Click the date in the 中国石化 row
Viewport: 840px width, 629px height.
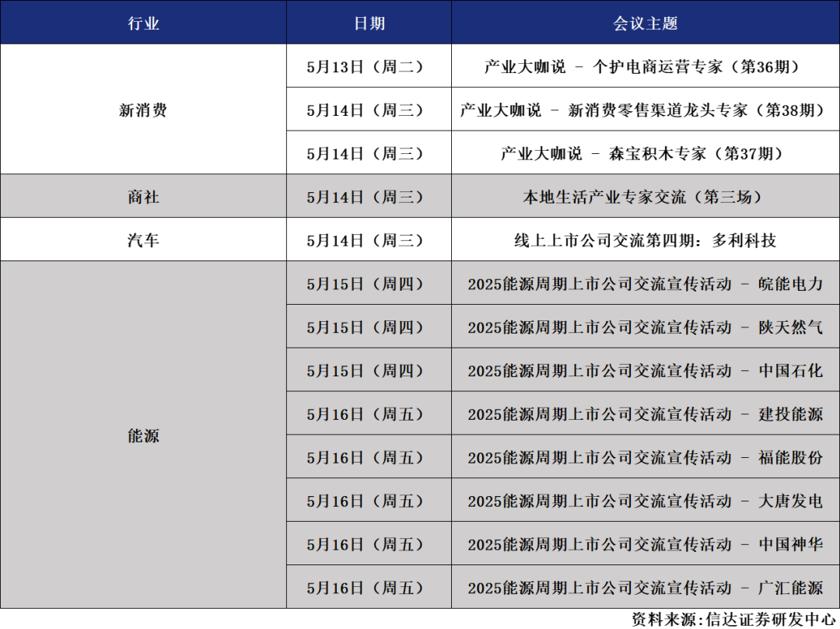(369, 370)
